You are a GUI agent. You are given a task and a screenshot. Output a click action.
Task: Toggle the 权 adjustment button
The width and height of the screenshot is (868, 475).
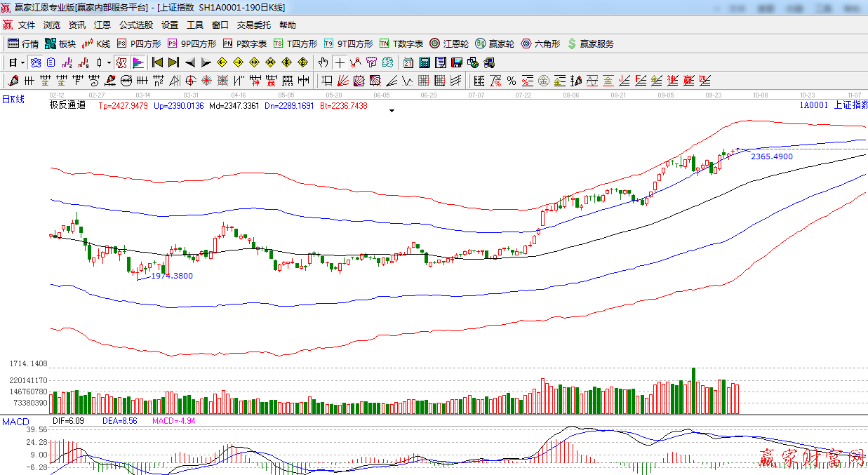pos(121,62)
